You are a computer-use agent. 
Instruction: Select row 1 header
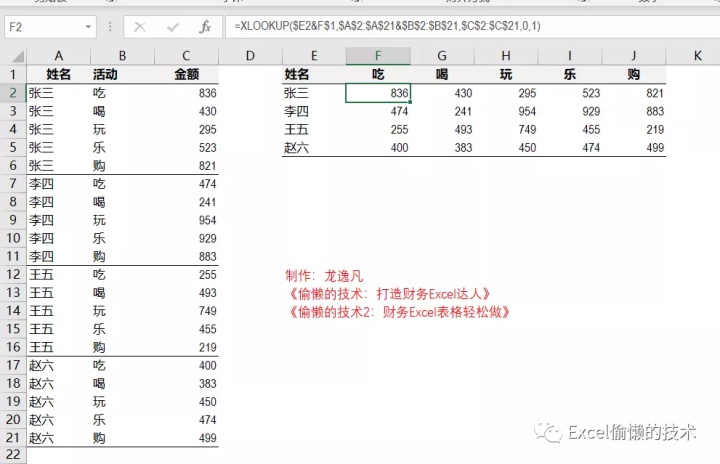tap(13, 74)
